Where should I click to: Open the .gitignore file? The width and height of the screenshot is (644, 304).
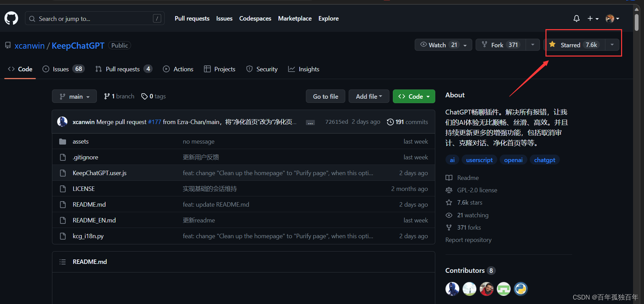(85, 157)
